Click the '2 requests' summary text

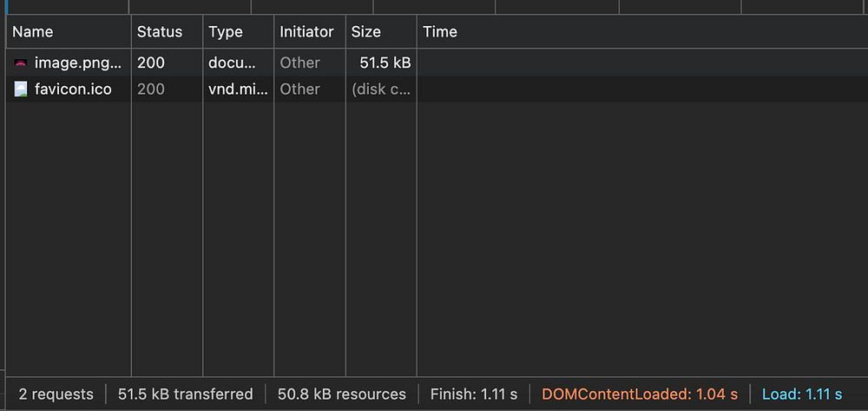pyautogui.click(x=56, y=394)
